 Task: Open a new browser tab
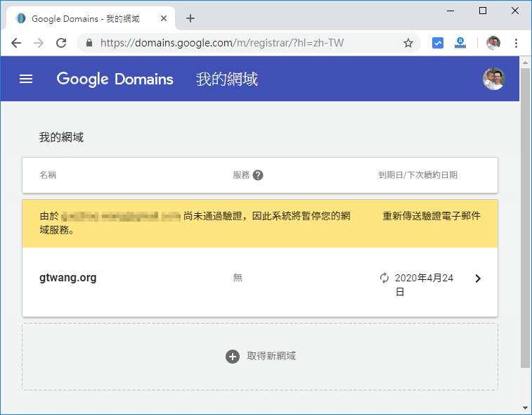point(190,18)
